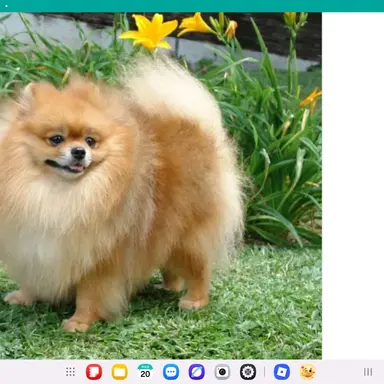Open the blue Messages app
384x384 pixels.
(171, 372)
